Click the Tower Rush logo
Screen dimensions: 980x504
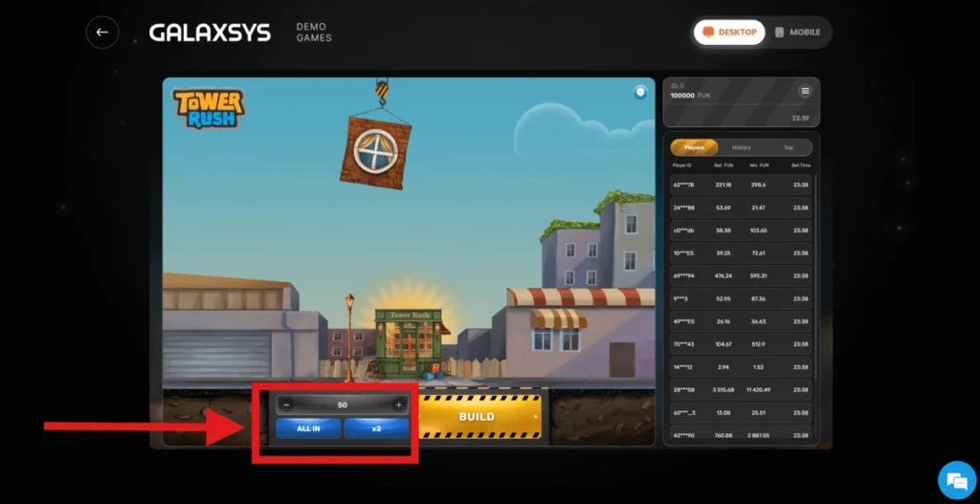(x=209, y=108)
